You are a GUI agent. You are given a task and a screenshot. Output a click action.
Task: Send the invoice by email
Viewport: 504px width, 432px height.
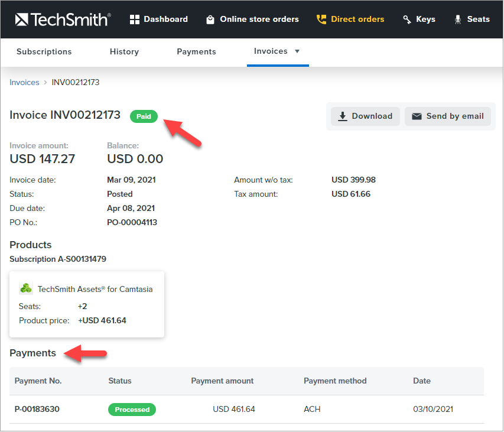[448, 116]
